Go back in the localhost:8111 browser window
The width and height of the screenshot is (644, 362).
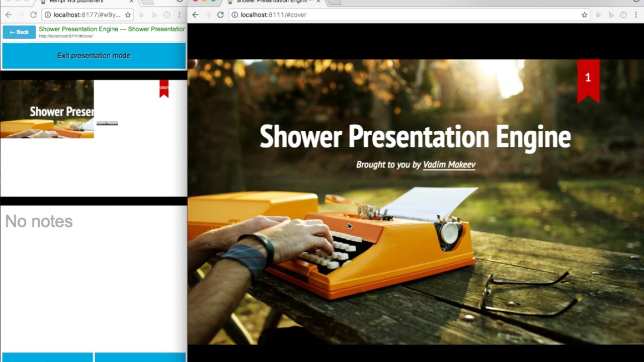(x=195, y=15)
